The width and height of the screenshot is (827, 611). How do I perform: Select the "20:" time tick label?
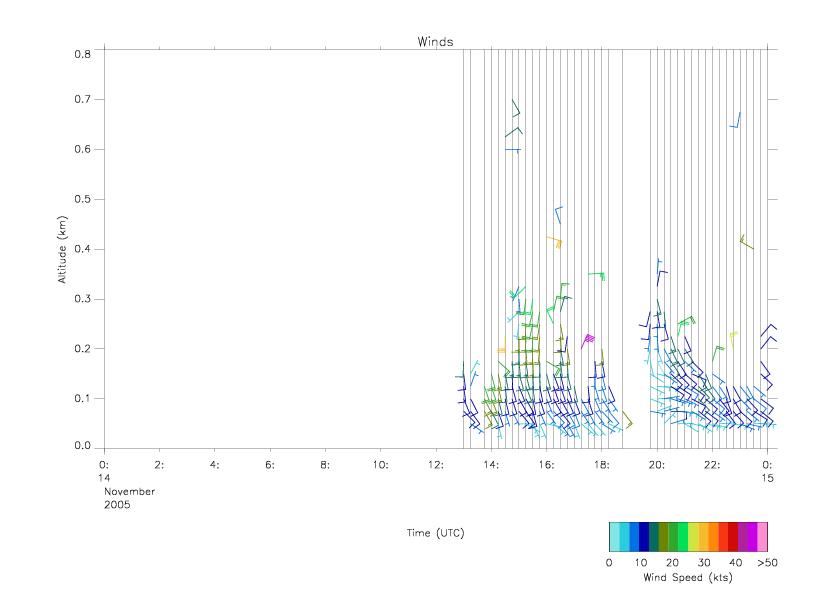657,465
